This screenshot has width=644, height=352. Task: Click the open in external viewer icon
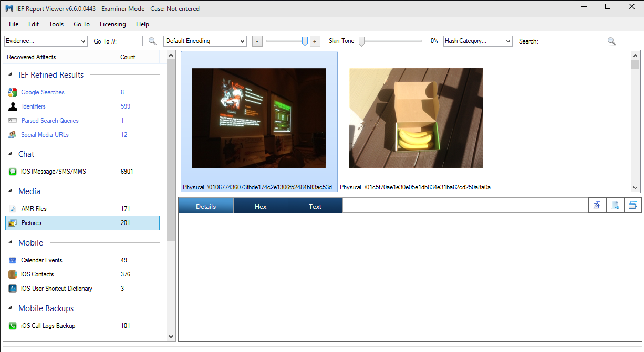[597, 206]
